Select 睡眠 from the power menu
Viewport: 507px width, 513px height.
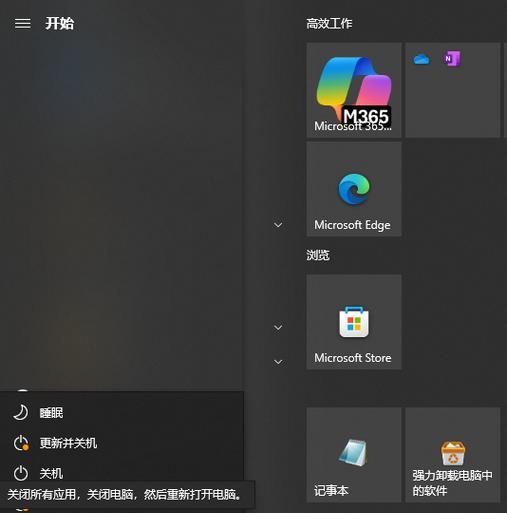click(122, 413)
